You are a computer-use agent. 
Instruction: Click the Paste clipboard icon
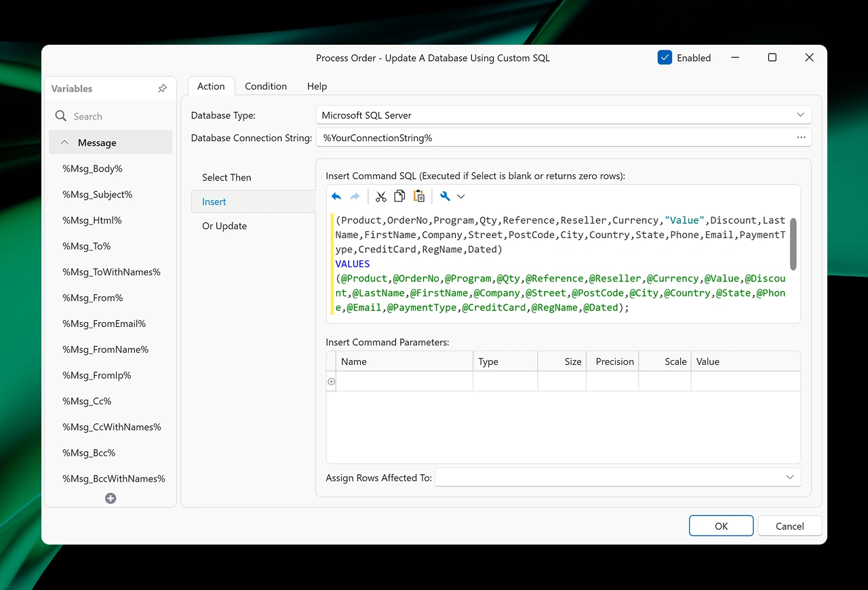(x=419, y=197)
